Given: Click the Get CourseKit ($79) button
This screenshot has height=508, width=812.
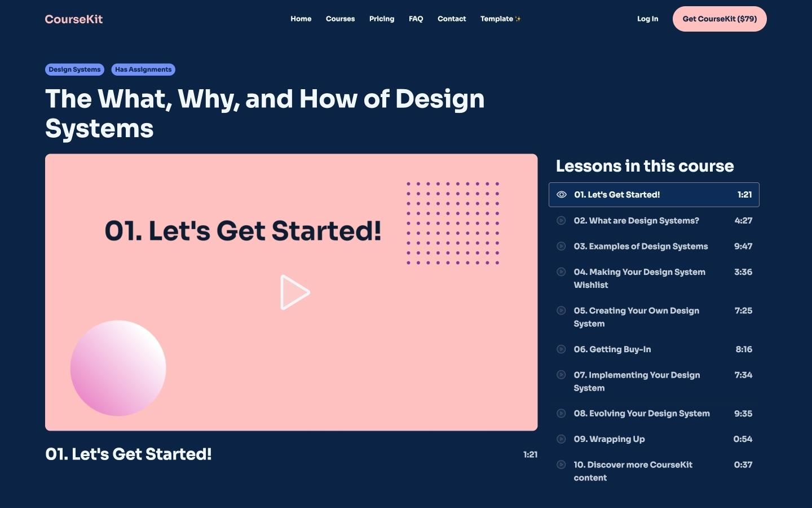Looking at the screenshot, I should coord(720,19).
